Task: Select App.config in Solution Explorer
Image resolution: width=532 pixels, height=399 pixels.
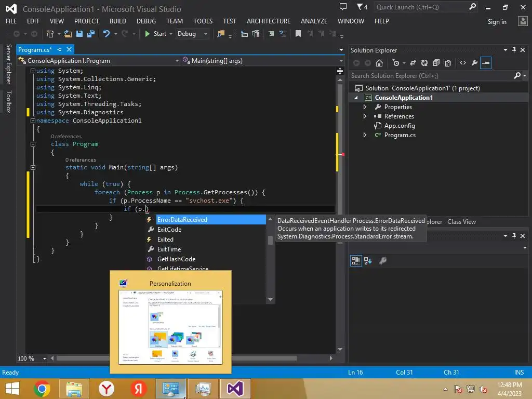Action: click(400, 126)
